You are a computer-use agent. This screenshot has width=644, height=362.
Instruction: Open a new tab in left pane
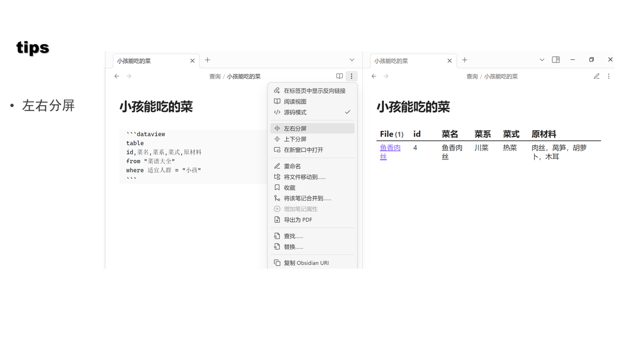tap(207, 60)
